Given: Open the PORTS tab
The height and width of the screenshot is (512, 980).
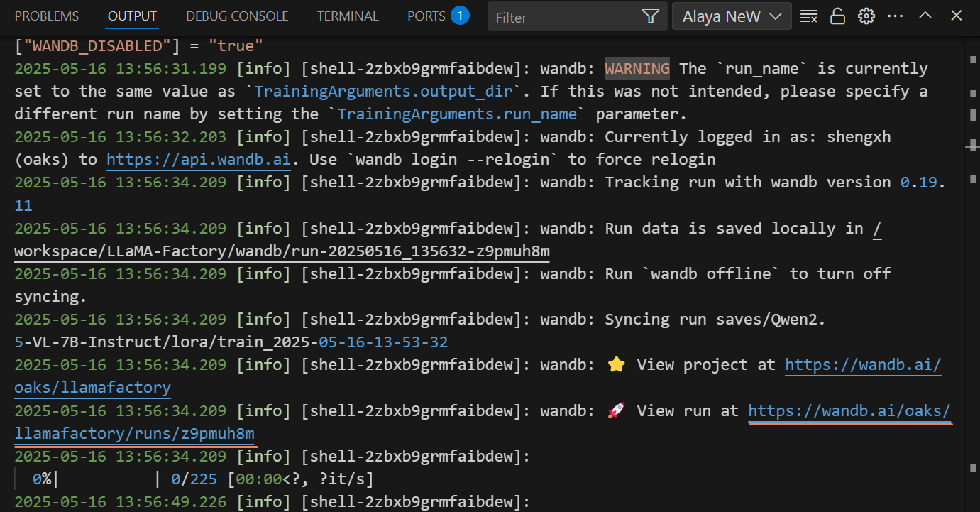Looking at the screenshot, I should point(426,16).
